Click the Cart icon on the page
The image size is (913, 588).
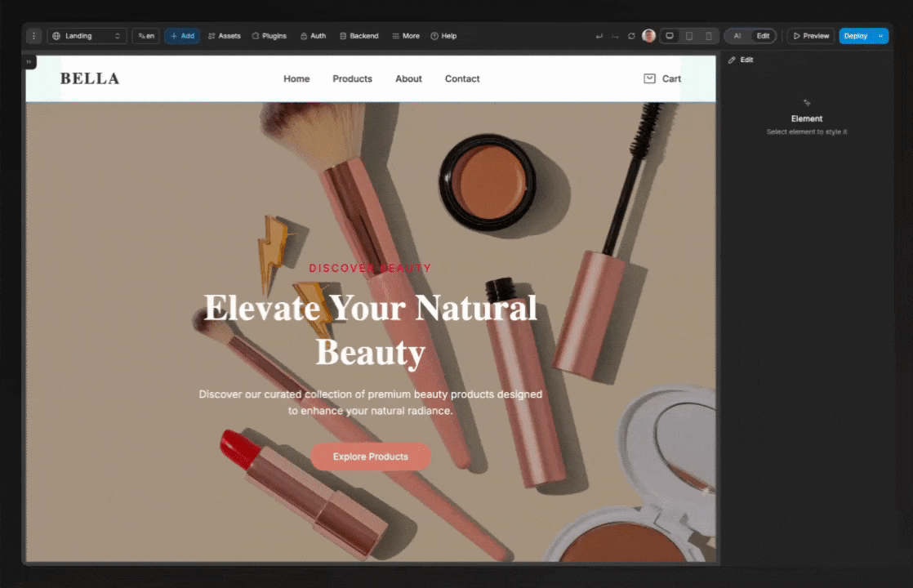click(x=650, y=78)
